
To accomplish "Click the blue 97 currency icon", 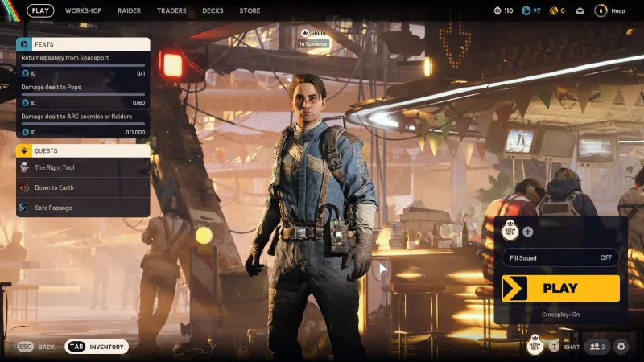I will click(526, 10).
